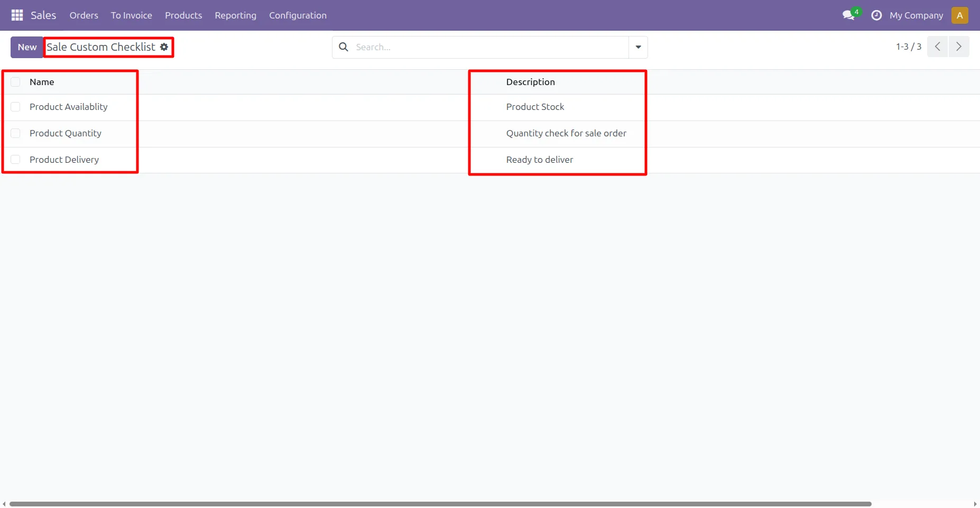Go to next page arrow
The image size is (980, 508).
click(x=959, y=47)
